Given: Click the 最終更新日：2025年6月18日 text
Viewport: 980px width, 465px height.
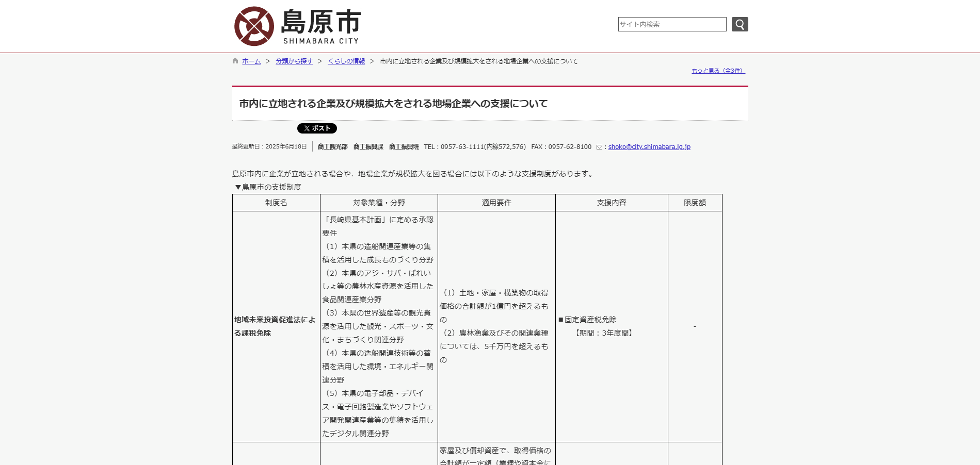Looking at the screenshot, I should [x=269, y=147].
